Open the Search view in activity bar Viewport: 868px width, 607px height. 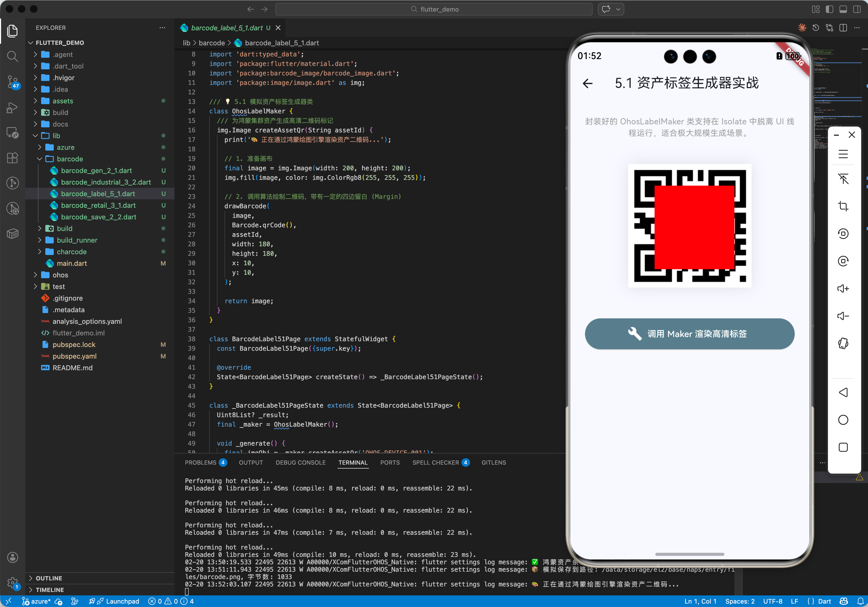[x=12, y=56]
